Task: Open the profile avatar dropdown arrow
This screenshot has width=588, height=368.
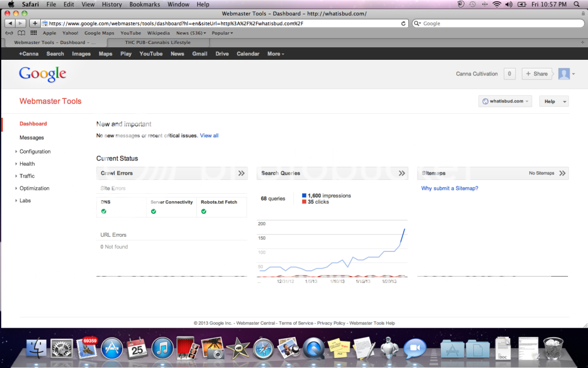Action: click(x=574, y=74)
